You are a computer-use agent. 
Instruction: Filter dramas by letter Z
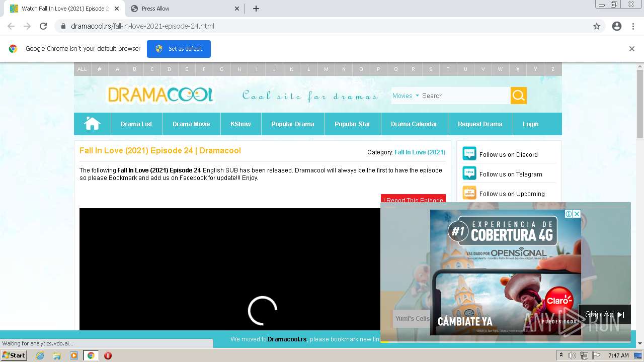[x=552, y=69]
